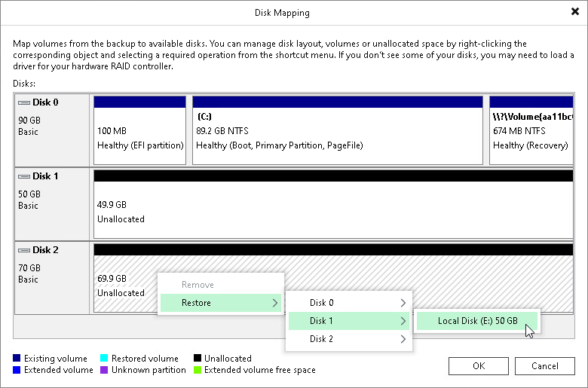588x388 pixels.
Task: Click the Disk 1 drive icon
Action: pyautogui.click(x=24, y=176)
